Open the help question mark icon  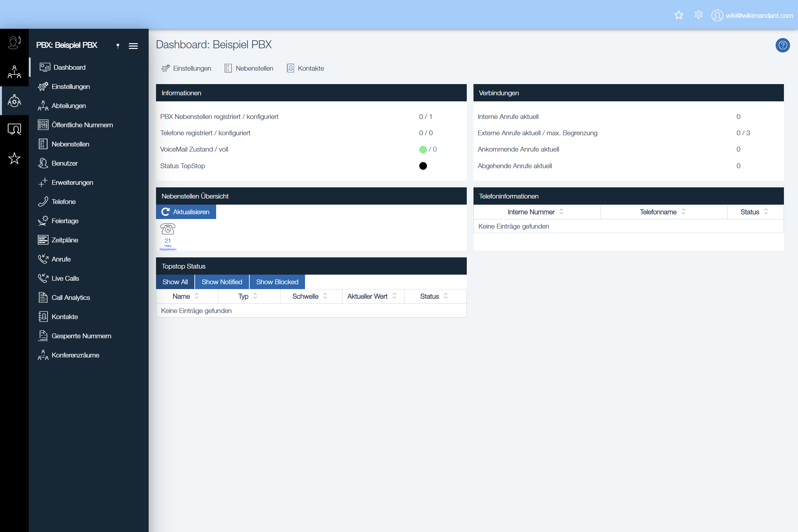pos(782,45)
